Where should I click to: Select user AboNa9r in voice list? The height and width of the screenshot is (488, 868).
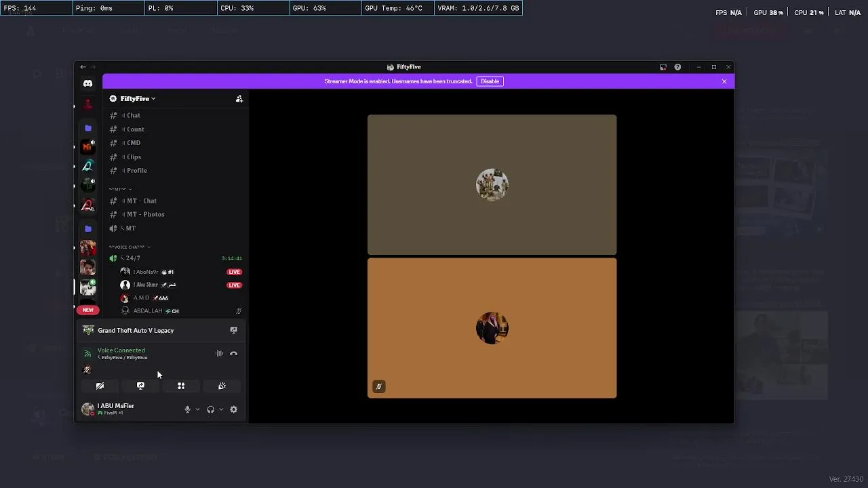pyautogui.click(x=146, y=272)
